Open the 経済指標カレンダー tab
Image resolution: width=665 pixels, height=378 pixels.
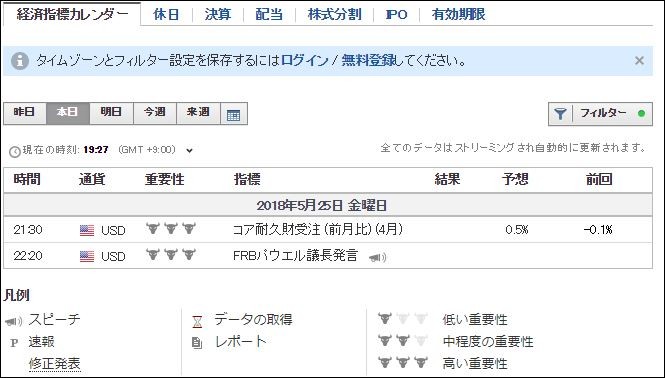(x=72, y=14)
